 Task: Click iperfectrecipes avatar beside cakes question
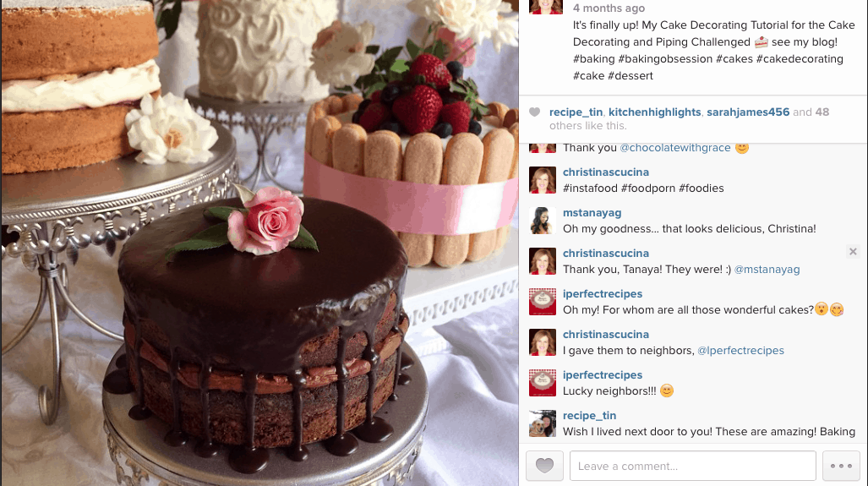coord(543,302)
